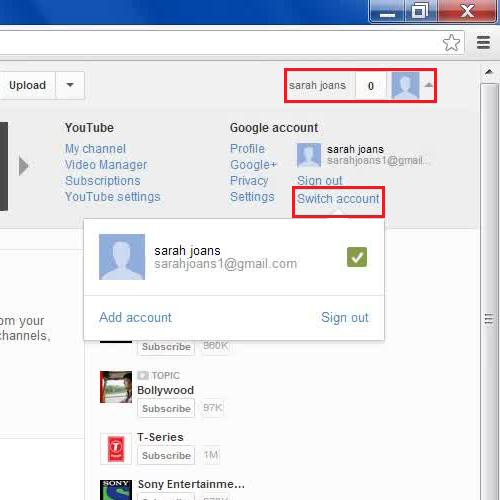Viewport: 500px width, 500px height.
Task: Click the scrollbar up arrow
Action: tap(489, 72)
